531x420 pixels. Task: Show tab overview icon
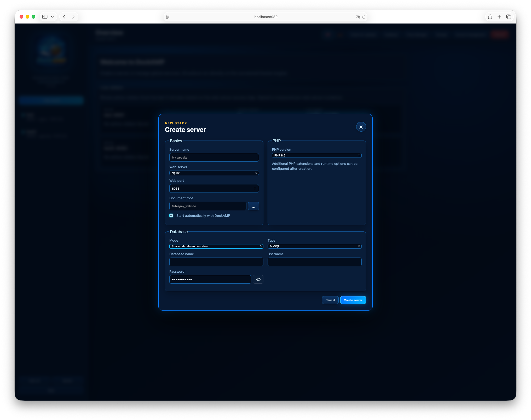tap(509, 17)
